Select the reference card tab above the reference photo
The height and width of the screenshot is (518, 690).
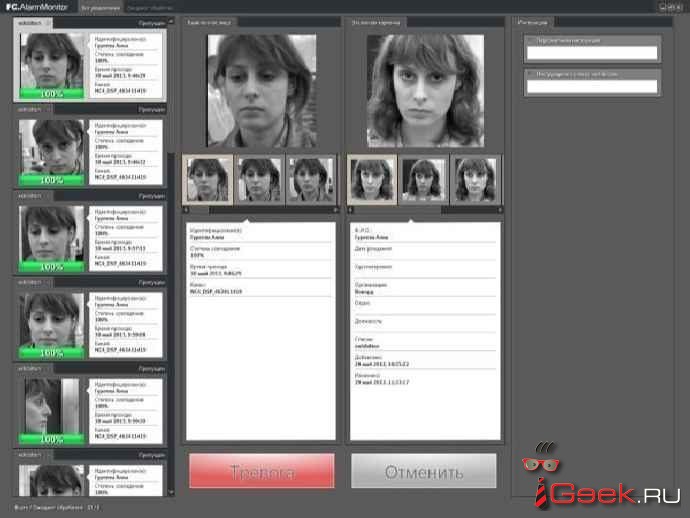point(376,22)
